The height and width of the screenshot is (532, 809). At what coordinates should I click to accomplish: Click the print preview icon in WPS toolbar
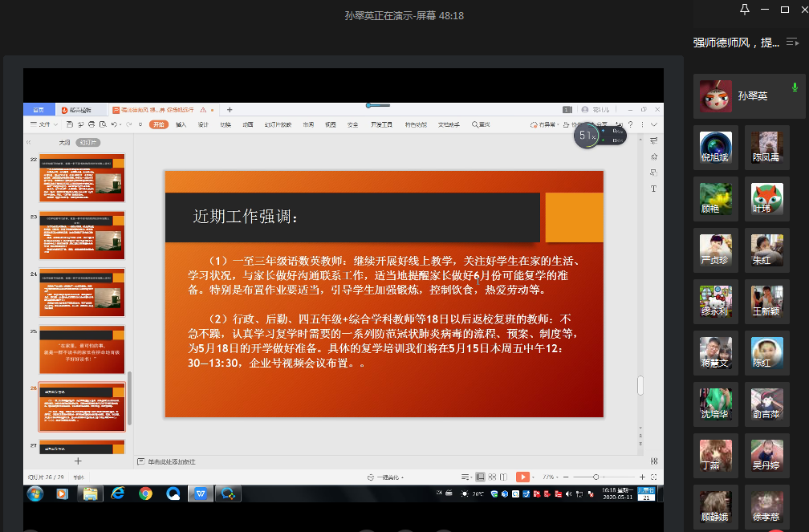tap(103, 124)
